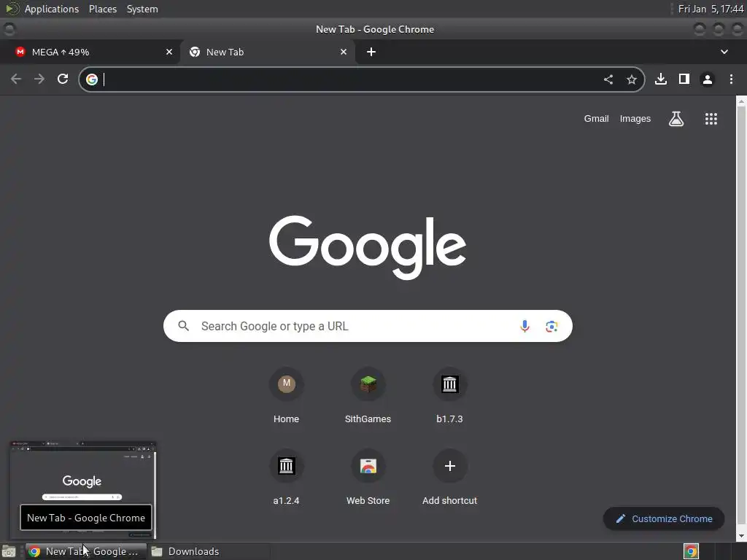Open Chrome's three-dot menu
Screen dimensions: 747x560
pos(731,79)
